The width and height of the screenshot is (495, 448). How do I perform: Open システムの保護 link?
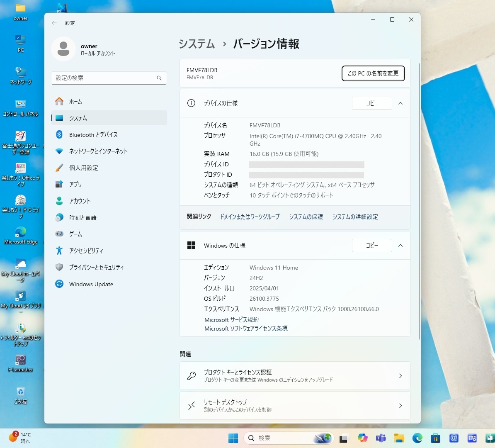click(x=306, y=217)
